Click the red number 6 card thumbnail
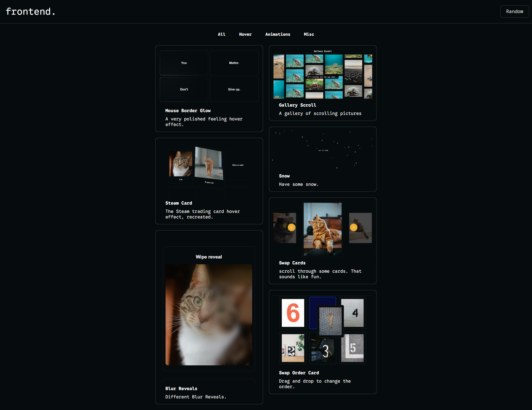The height and width of the screenshot is (410, 532). pos(293,313)
